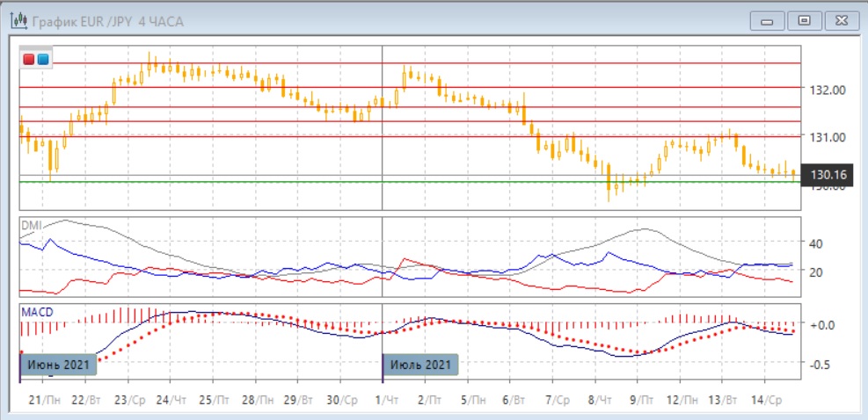868x420 pixels.
Task: Click the 131.00 price axis label
Action: pyautogui.click(x=826, y=137)
